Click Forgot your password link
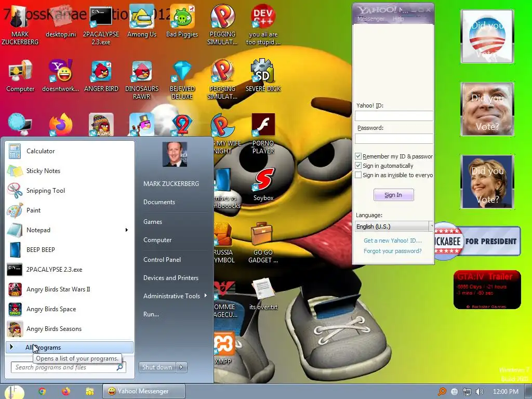Image resolution: width=532 pixels, height=399 pixels. point(393,251)
